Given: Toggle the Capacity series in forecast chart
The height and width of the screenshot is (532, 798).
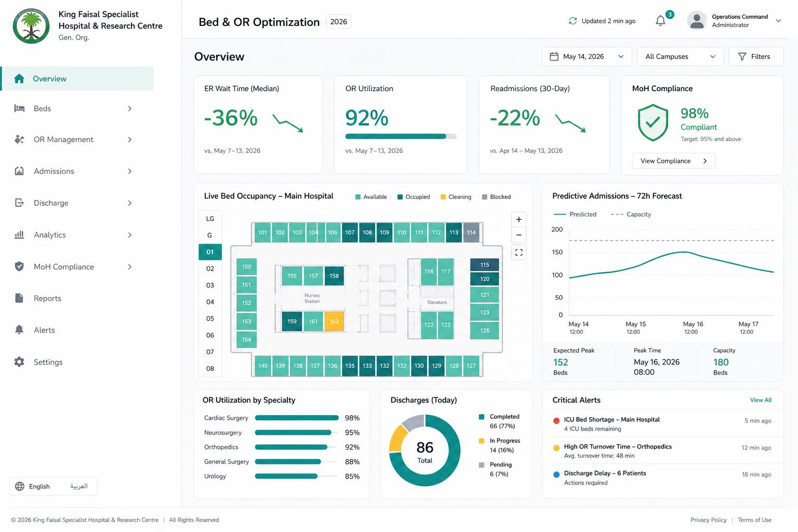Looking at the screenshot, I should [x=631, y=214].
